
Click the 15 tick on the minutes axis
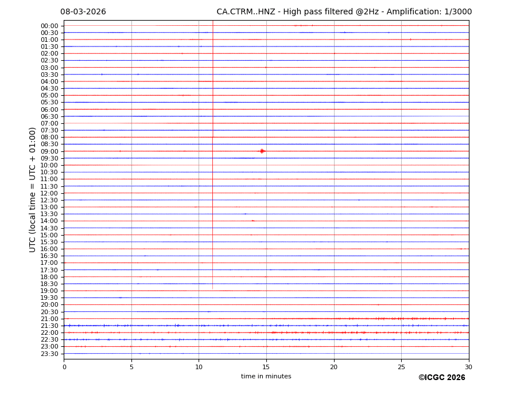[266, 367]
